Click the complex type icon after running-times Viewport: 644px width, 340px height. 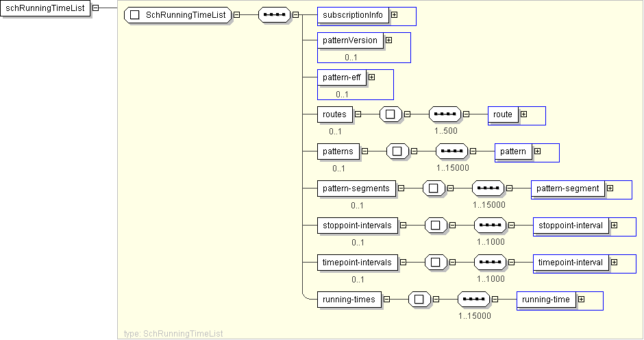tap(419, 299)
